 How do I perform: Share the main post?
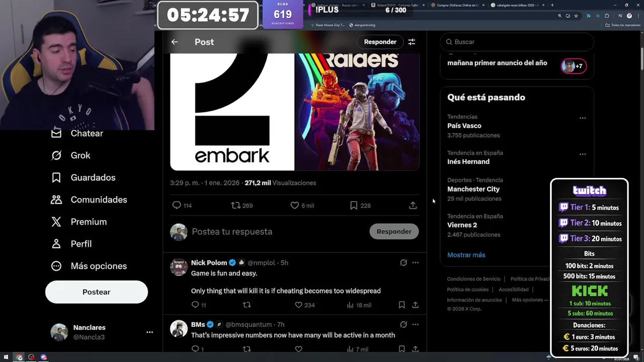(x=413, y=205)
